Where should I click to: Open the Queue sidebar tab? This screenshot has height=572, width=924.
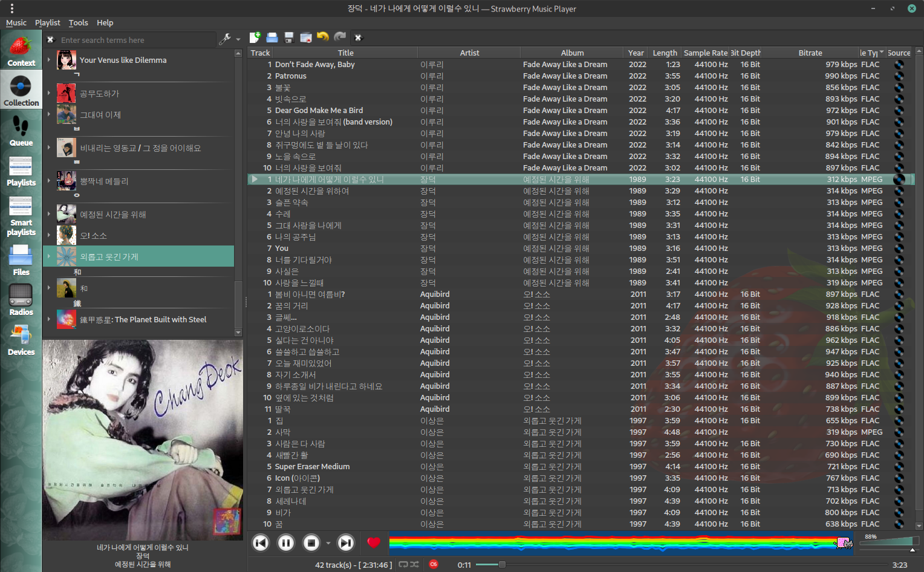[21, 131]
